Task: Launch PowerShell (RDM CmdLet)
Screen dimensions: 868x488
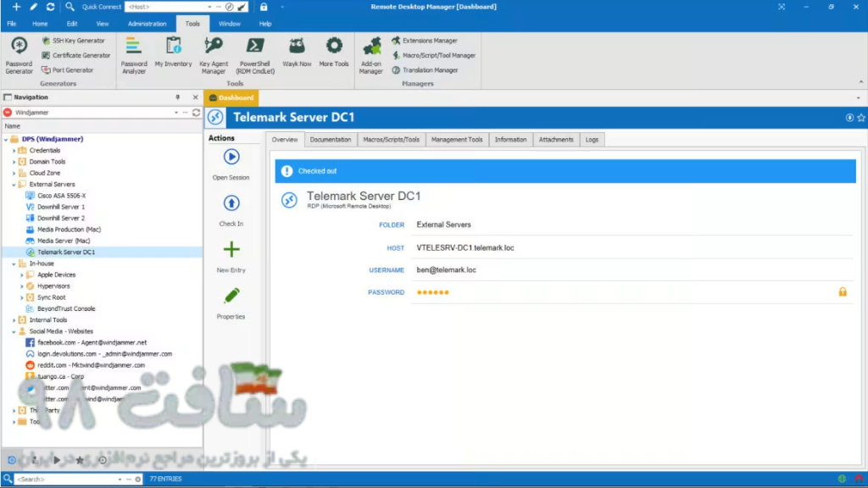Action: 255,55
